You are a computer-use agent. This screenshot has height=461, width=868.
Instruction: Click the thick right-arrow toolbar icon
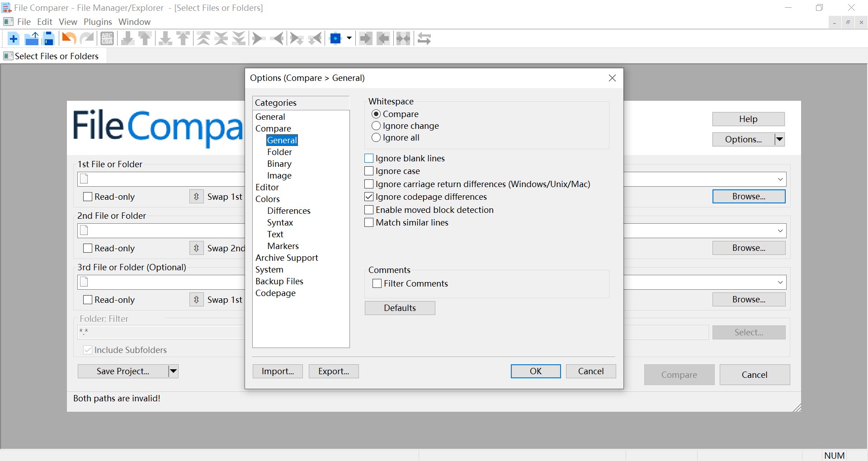(366, 39)
